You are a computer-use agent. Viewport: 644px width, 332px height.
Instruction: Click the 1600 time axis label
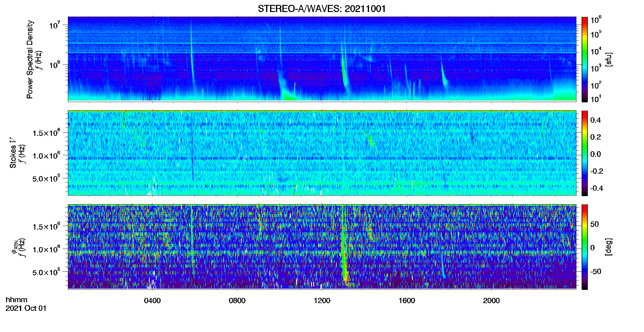tap(407, 301)
